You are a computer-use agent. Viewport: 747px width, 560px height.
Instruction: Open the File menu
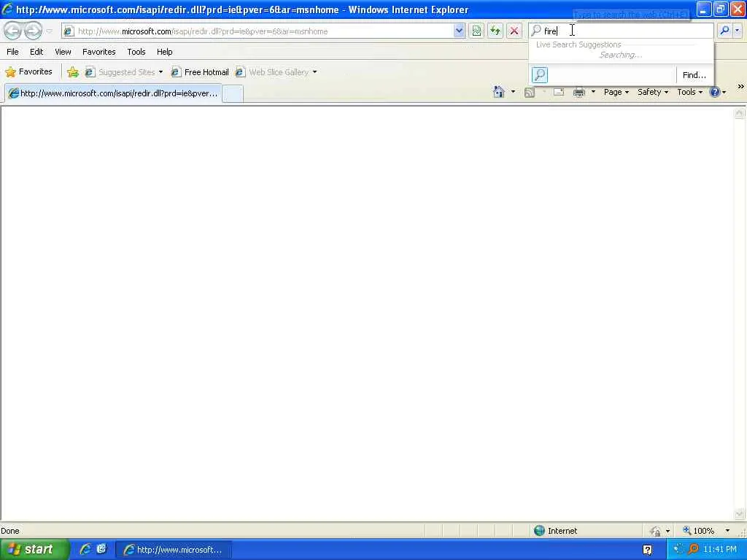[12, 52]
